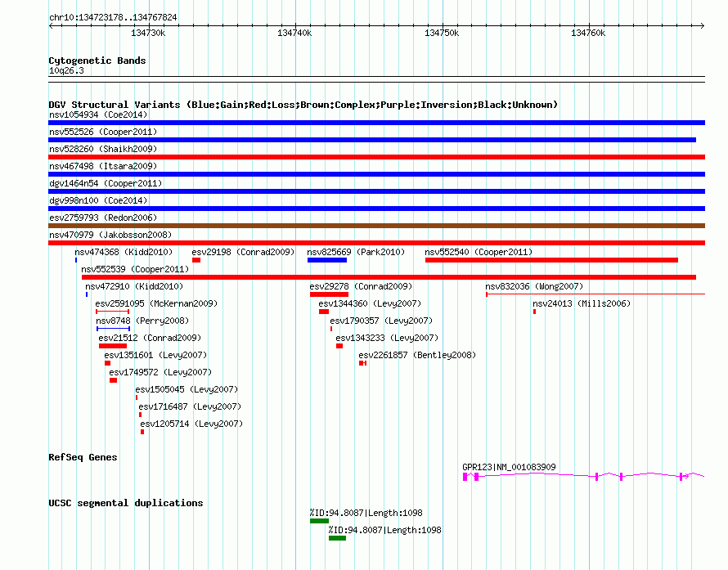Open the esv1343233 (Levy2007) label
This screenshot has width=728, height=570.
[x=387, y=338]
